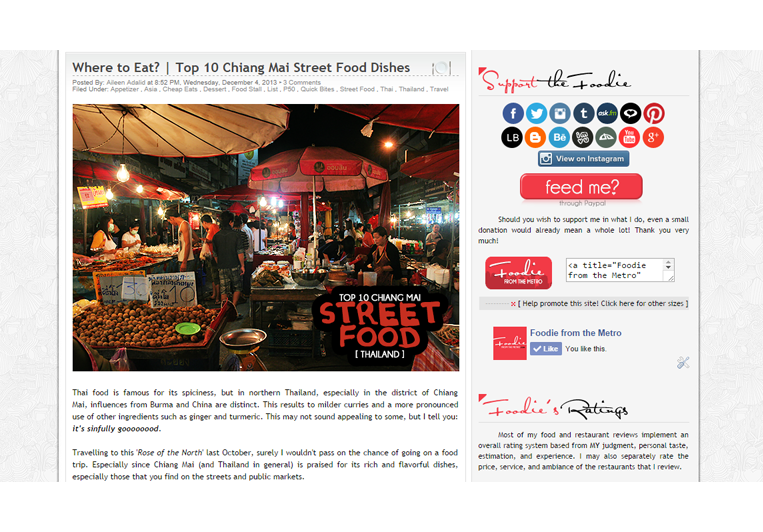Open the Tumblr icon
The height and width of the screenshot is (532, 763).
click(x=583, y=113)
